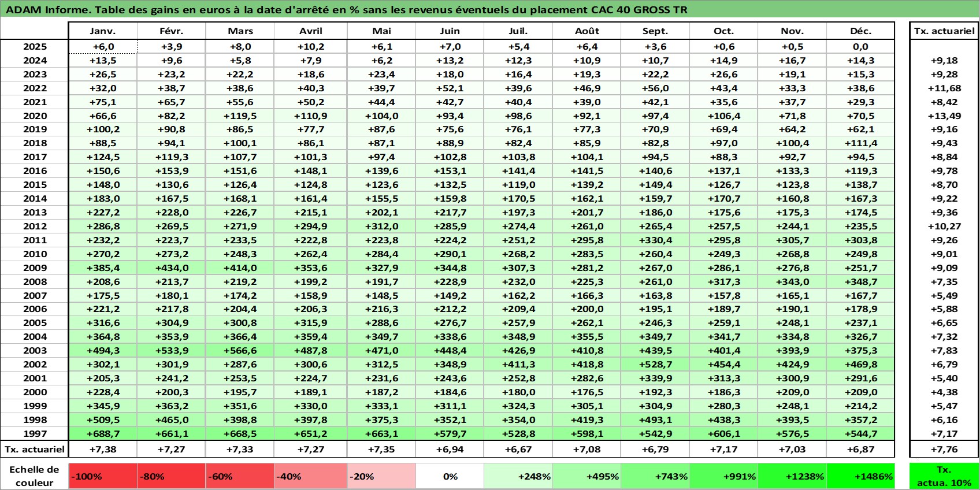Click the +528,7 cell in row 2002
The width and height of the screenshot is (980, 490).
click(655, 364)
